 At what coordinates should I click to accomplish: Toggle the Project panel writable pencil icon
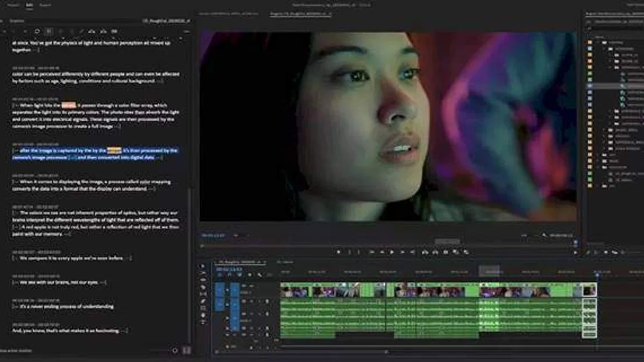pos(588,252)
